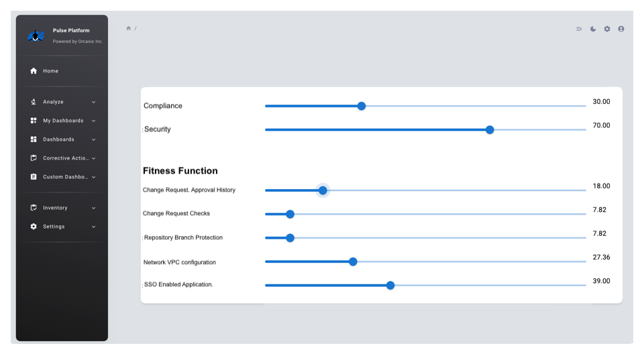This screenshot has height=362, width=644.
Task: Click the Network VPC configuration slider handle
Action: pyautogui.click(x=353, y=261)
